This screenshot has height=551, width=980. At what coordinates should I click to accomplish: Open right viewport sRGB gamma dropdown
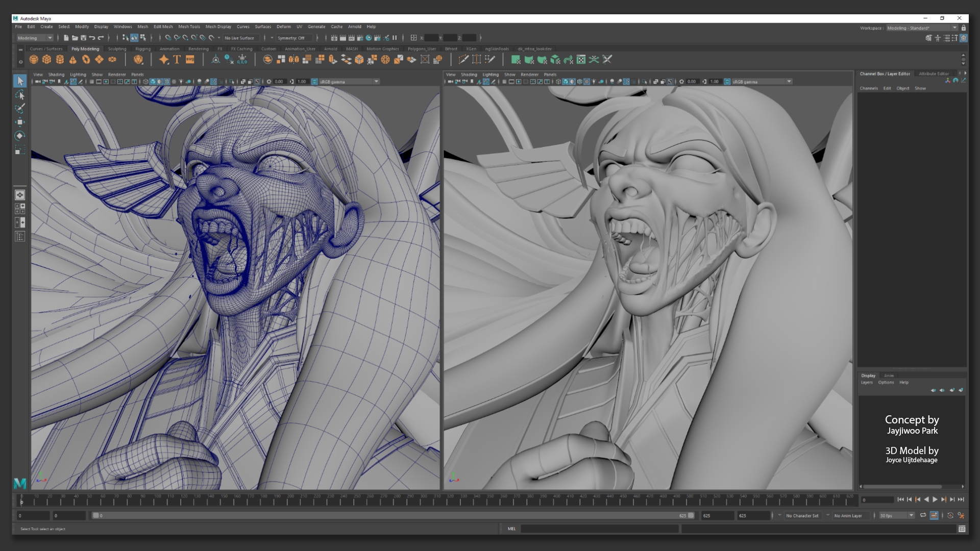(762, 82)
